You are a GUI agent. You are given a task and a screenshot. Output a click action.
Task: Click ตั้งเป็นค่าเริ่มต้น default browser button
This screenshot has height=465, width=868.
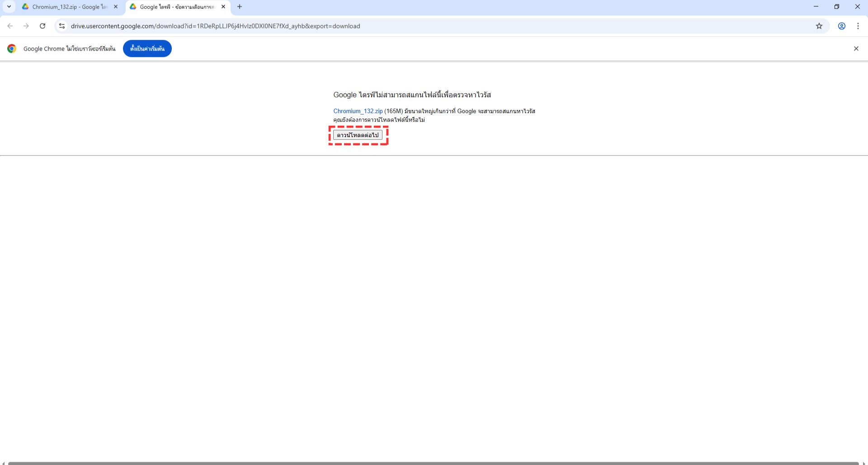(x=147, y=48)
